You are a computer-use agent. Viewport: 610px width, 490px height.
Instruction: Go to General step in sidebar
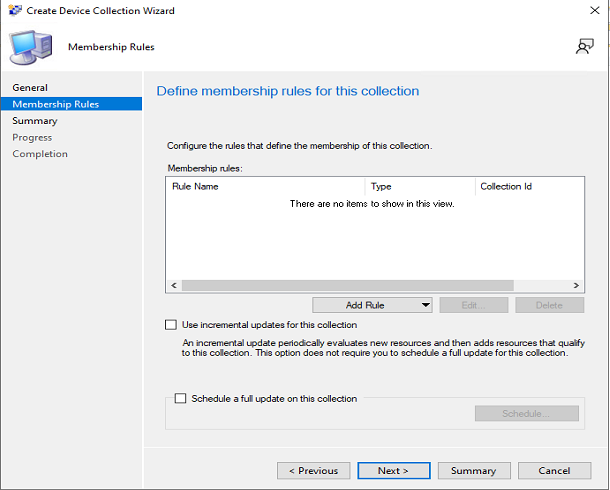[x=30, y=88]
